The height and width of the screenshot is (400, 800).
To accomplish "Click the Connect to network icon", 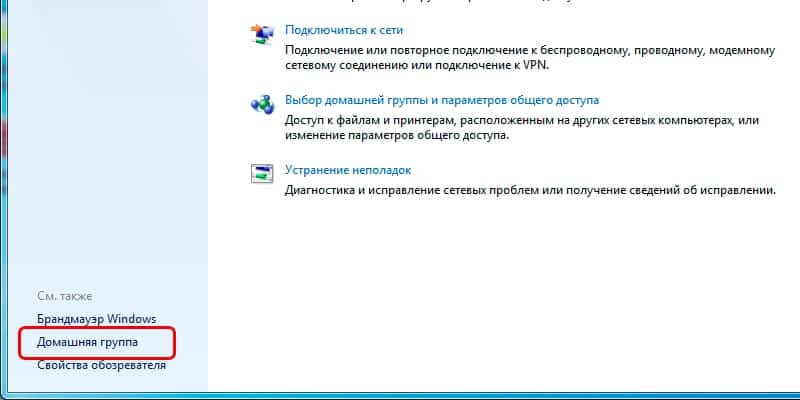I will pyautogui.click(x=262, y=34).
